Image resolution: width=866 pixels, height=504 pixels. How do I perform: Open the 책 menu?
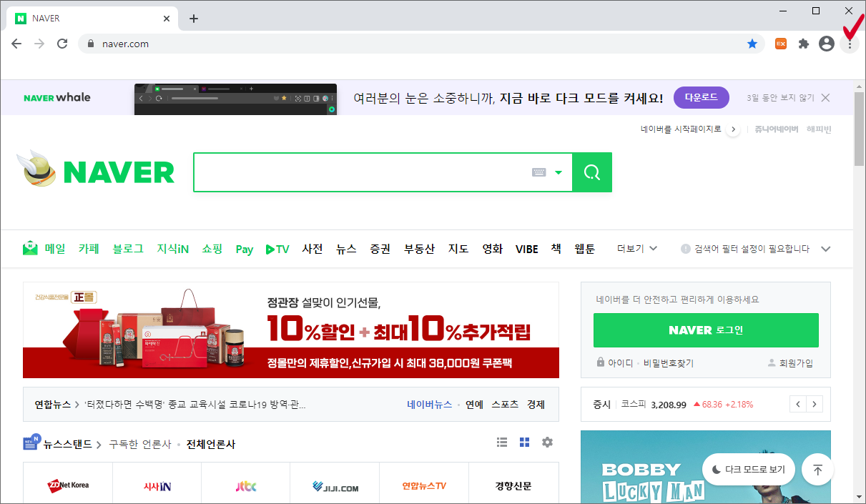click(556, 249)
